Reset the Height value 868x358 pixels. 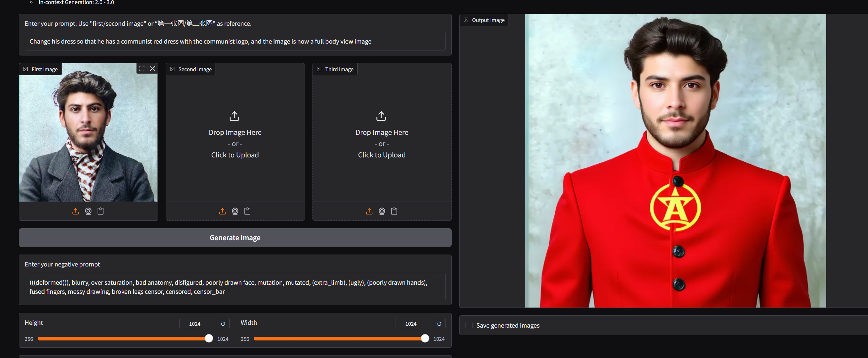coord(223,324)
